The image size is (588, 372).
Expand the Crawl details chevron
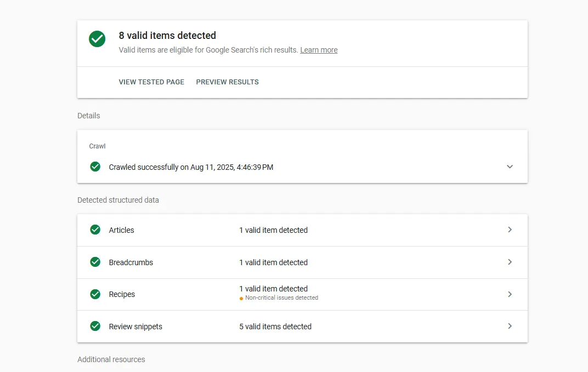pos(510,167)
